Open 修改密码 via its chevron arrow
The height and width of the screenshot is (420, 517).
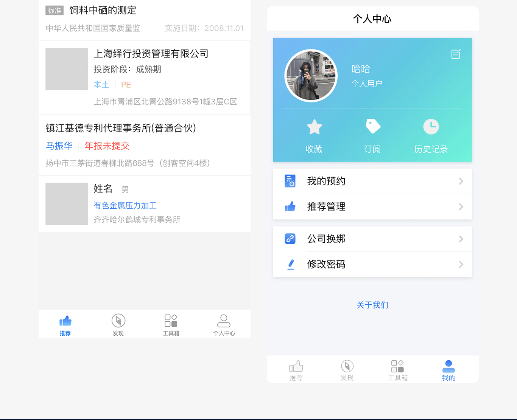[x=461, y=264]
